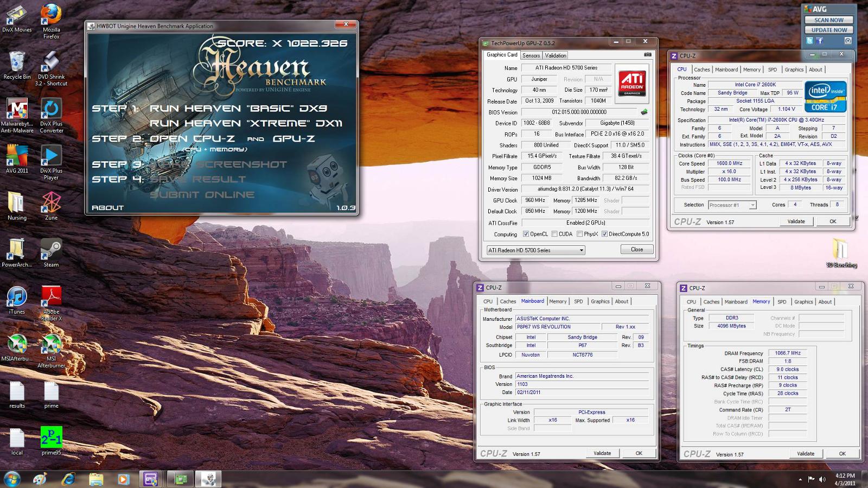Click the AVG gadget Facebook icon
868x488 pixels.
(820, 41)
